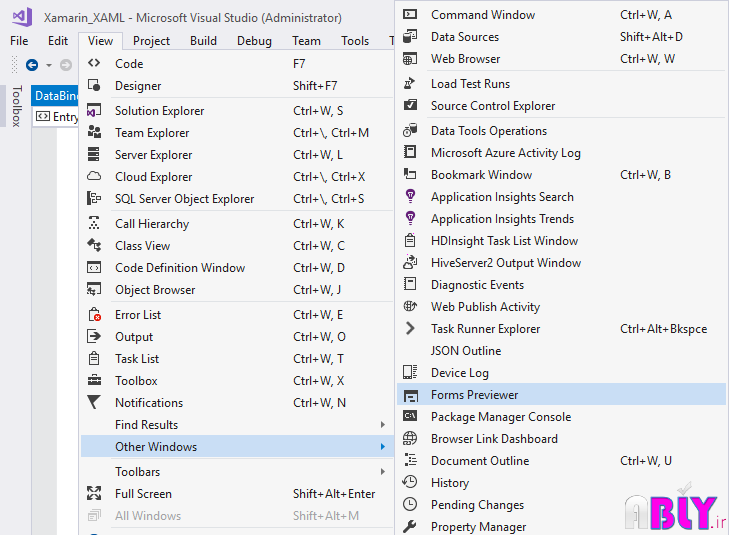Open the Build menu

tap(203, 41)
